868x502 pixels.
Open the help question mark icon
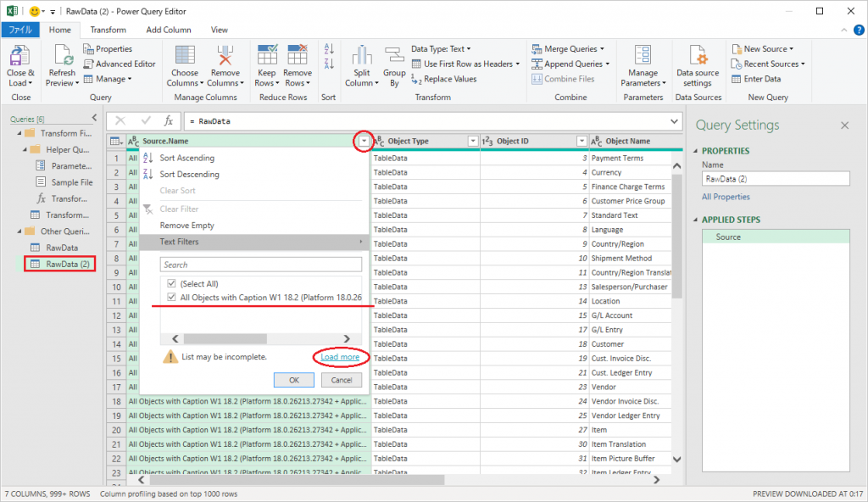859,31
